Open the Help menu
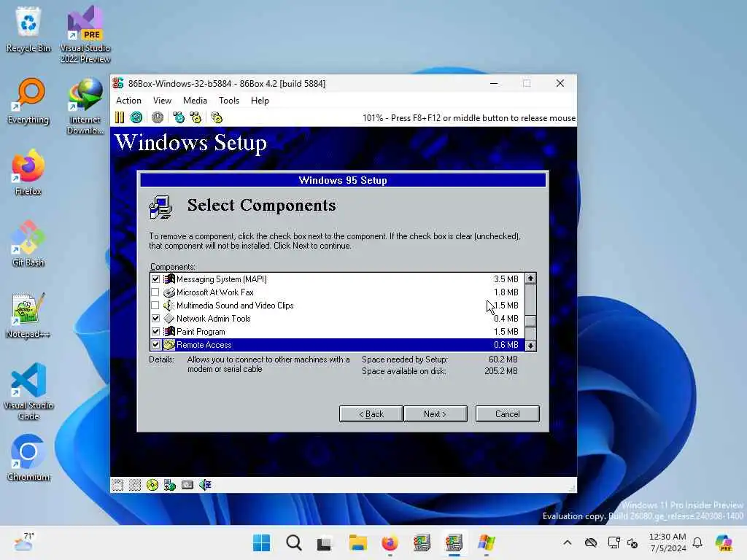The height and width of the screenshot is (560, 747). pyautogui.click(x=260, y=101)
